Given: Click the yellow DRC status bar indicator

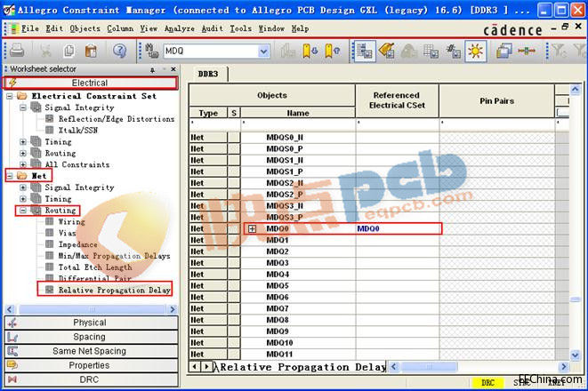Looking at the screenshot, I should (487, 383).
